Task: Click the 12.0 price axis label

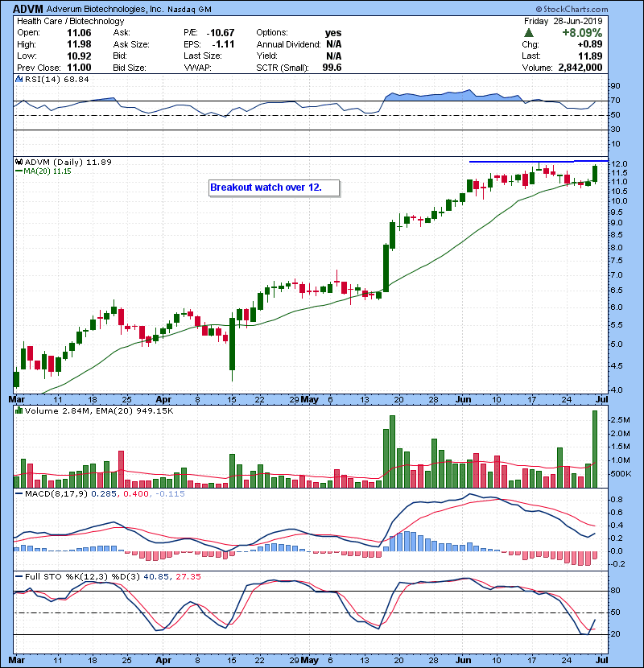Action: click(x=618, y=164)
